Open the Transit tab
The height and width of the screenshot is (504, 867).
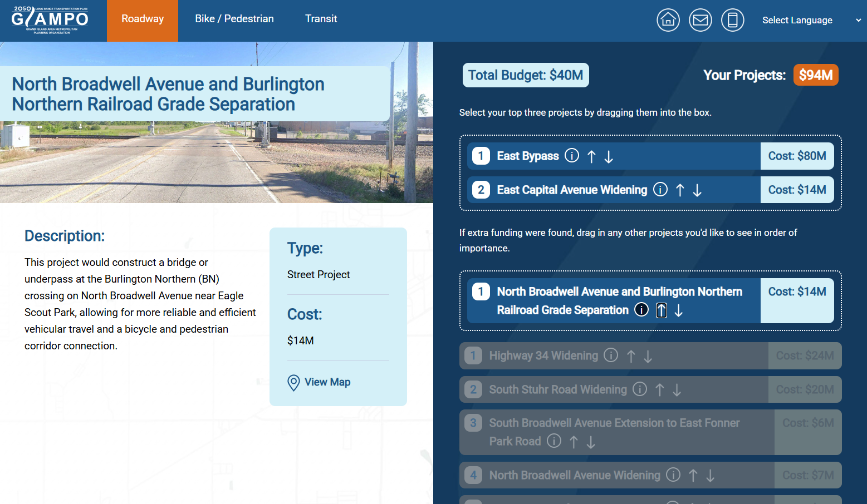point(321,18)
